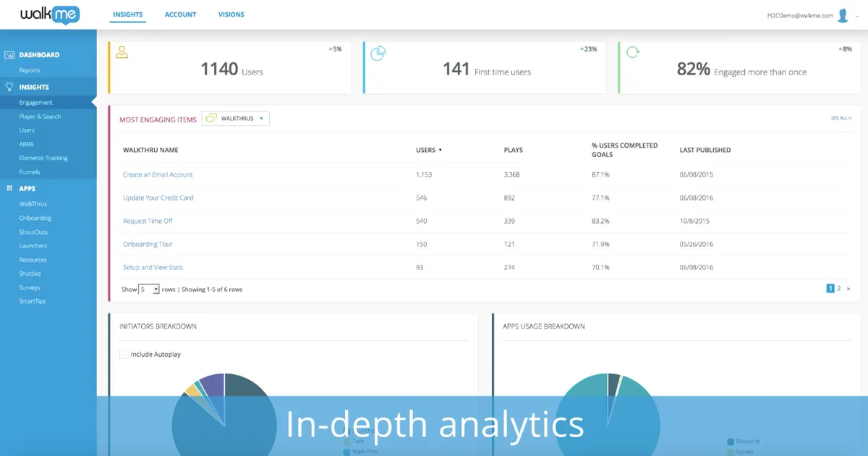Screen dimensions: 868x456
Task: Click the current page 1 button
Action: pyautogui.click(x=830, y=288)
